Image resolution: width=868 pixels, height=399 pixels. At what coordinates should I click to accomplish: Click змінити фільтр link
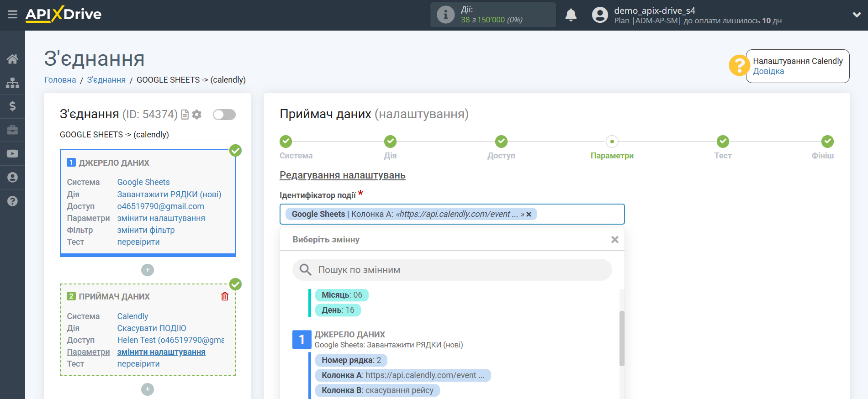[x=146, y=230]
